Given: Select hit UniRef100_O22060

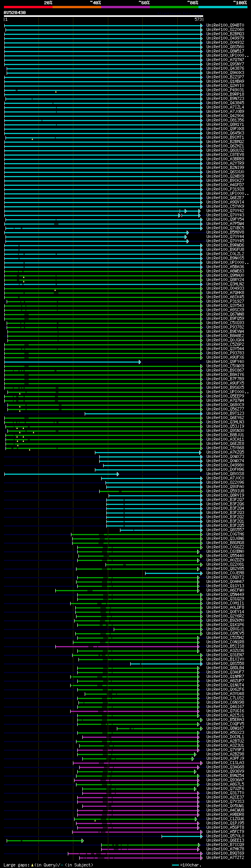Looking at the screenshot, I should 225,29.
